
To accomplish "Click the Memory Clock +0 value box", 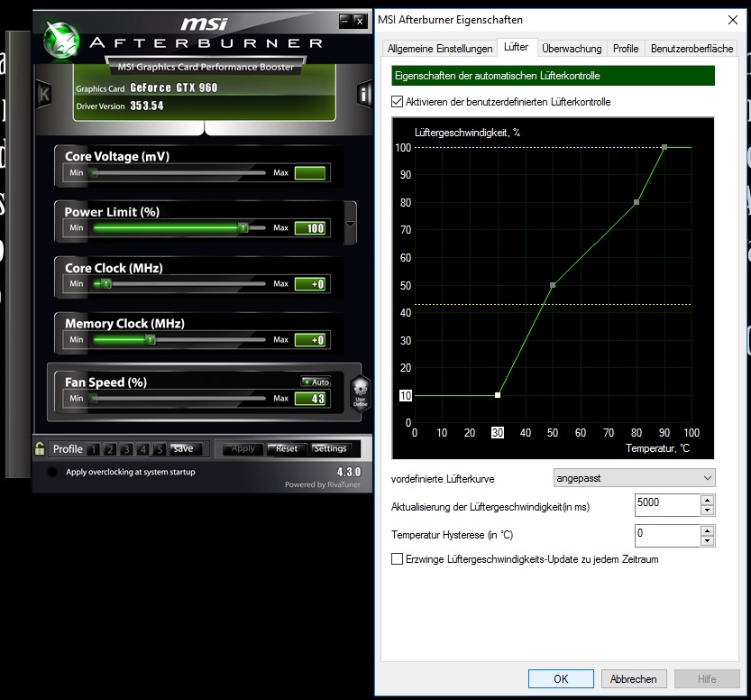I will pyautogui.click(x=310, y=340).
